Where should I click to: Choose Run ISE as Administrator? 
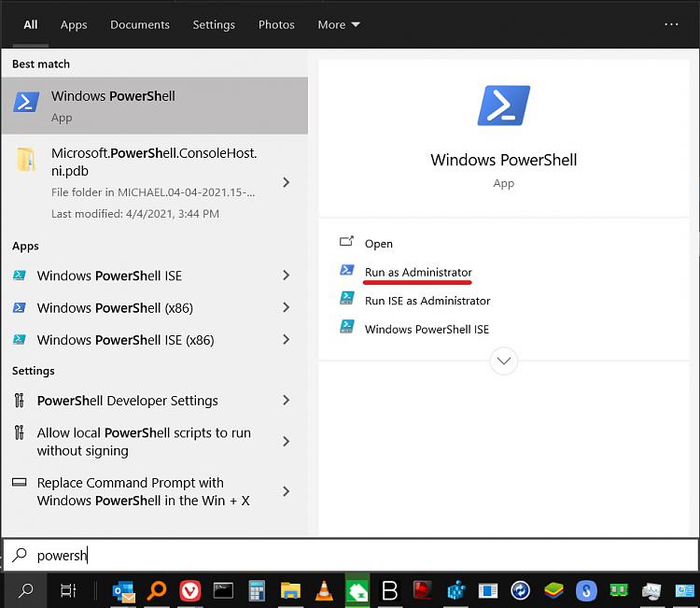coord(427,301)
